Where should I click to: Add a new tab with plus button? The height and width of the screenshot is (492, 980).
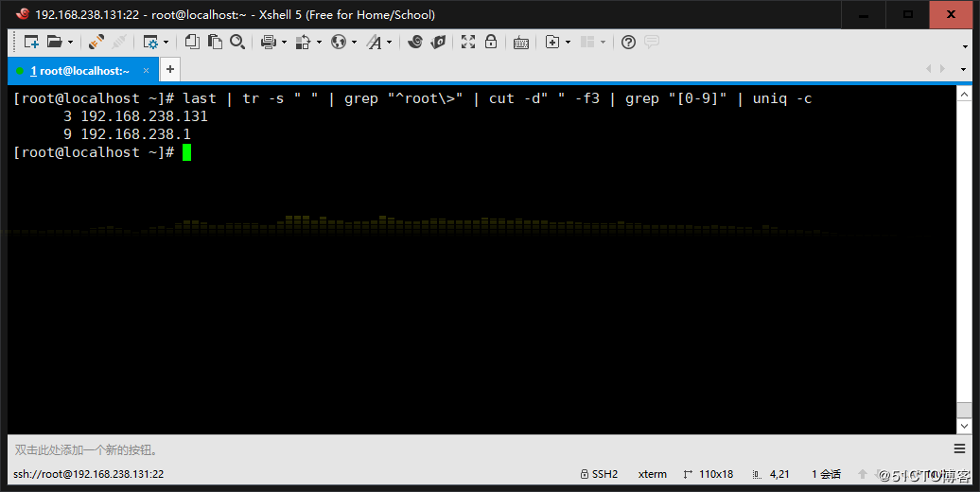[170, 69]
